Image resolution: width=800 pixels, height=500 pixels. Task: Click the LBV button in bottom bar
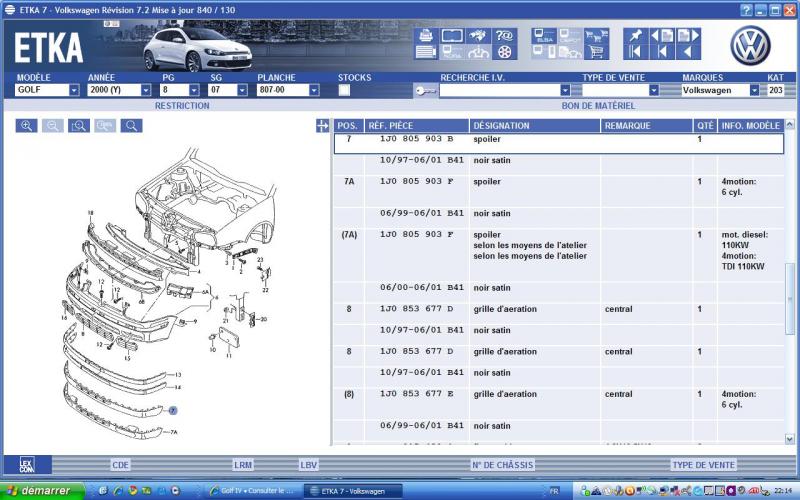click(309, 465)
